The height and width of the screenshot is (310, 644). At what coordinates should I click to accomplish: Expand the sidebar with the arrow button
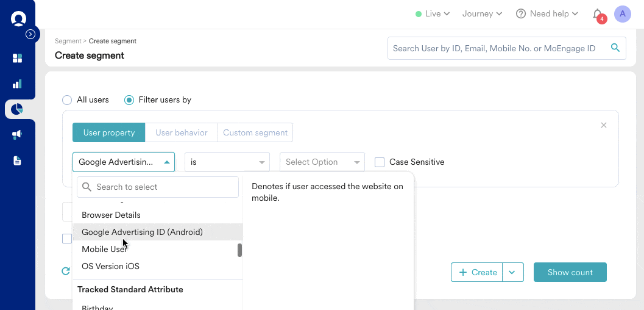pos(30,35)
